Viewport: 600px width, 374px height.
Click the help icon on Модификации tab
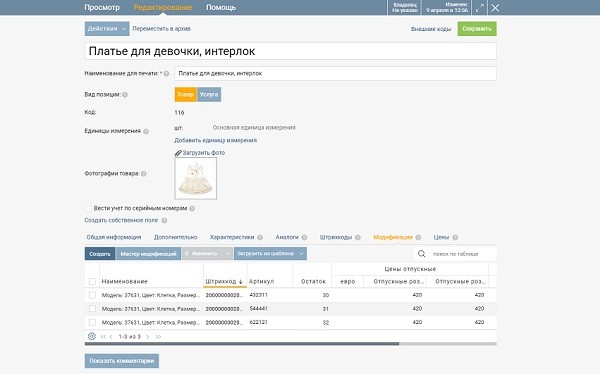tap(418, 237)
